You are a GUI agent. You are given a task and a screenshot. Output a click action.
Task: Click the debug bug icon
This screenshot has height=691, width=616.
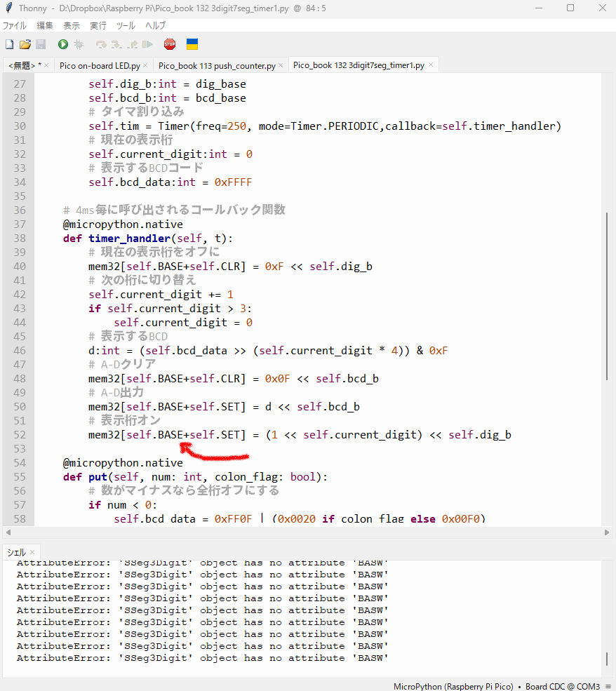coord(79,44)
